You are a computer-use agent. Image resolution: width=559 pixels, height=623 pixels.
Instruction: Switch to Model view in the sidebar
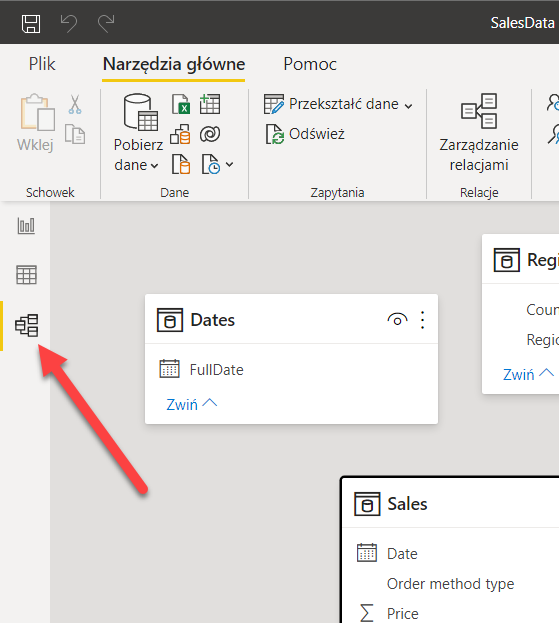[x=27, y=326]
